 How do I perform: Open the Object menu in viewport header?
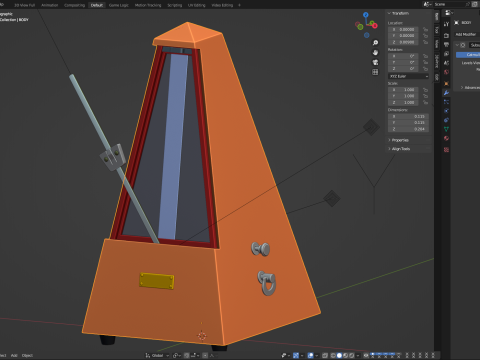click(x=27, y=355)
